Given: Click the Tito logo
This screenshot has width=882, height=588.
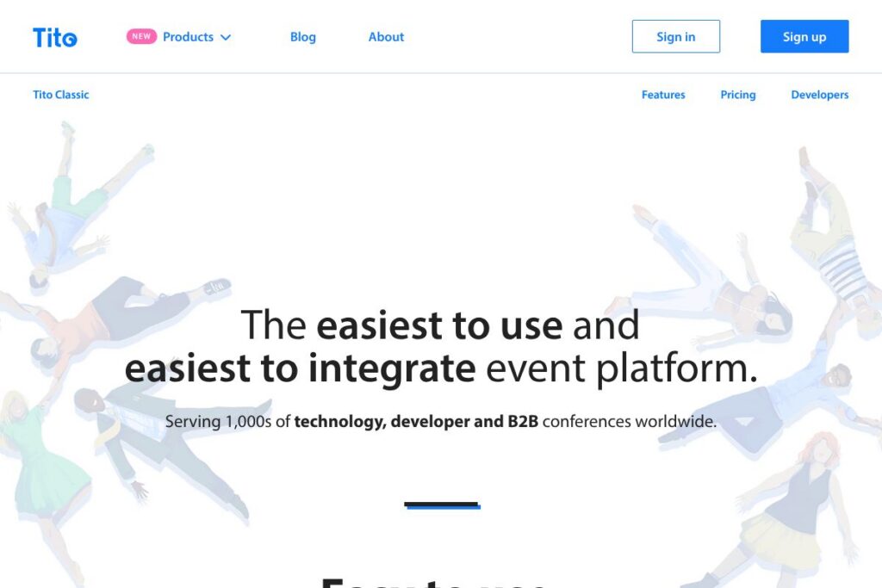Looking at the screenshot, I should (55, 38).
